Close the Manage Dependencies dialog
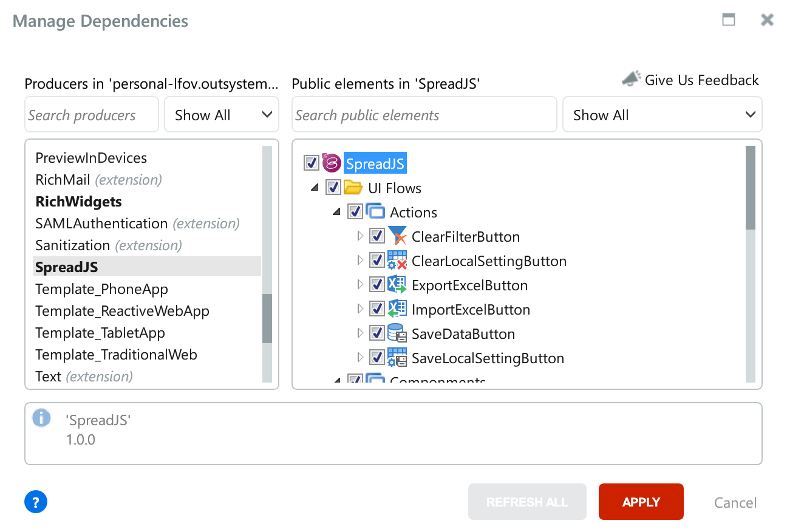787x532 pixels. point(768,20)
